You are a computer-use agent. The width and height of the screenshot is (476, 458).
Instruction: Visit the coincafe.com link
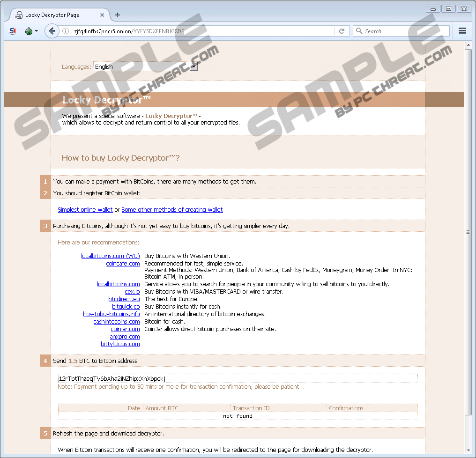click(x=123, y=264)
